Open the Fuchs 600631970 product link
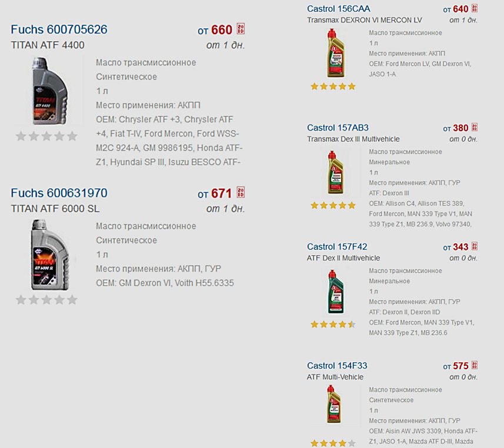Viewport: 504px width, 448px height. (x=59, y=193)
